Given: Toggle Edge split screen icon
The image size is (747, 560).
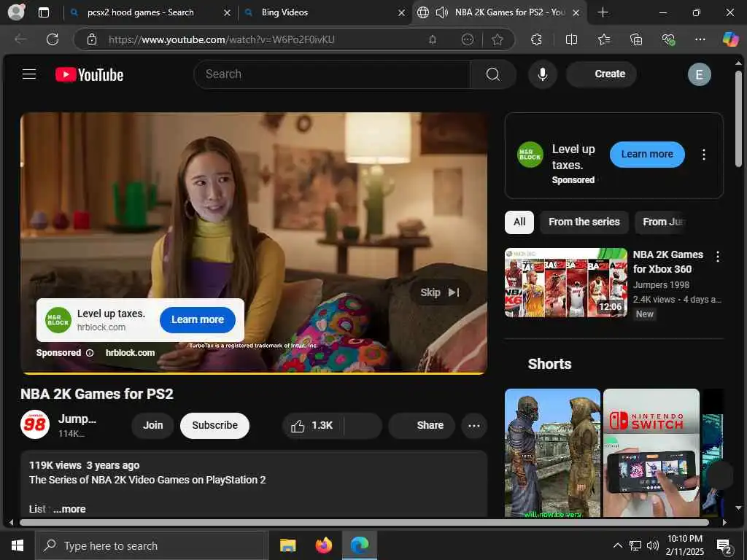Looking at the screenshot, I should tap(571, 39).
